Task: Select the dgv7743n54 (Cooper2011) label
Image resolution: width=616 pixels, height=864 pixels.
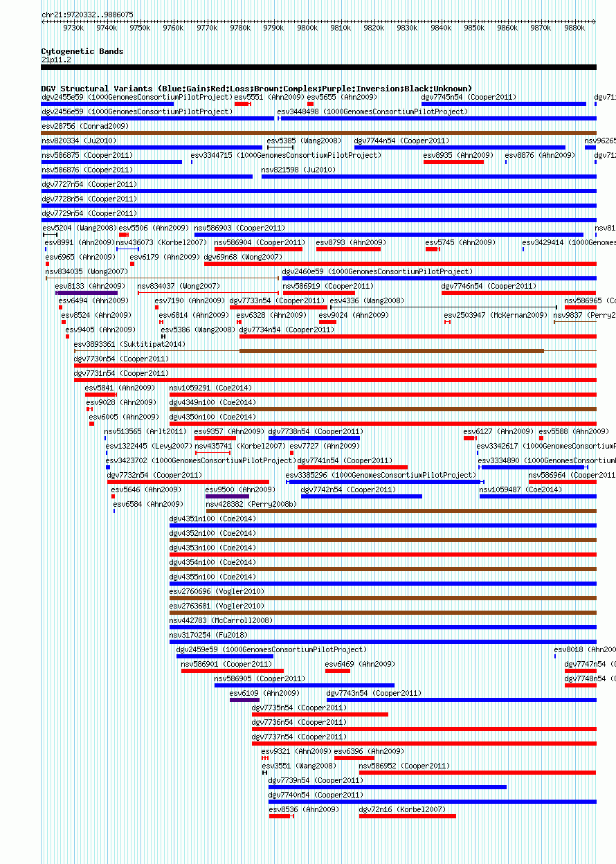Action: (x=374, y=693)
